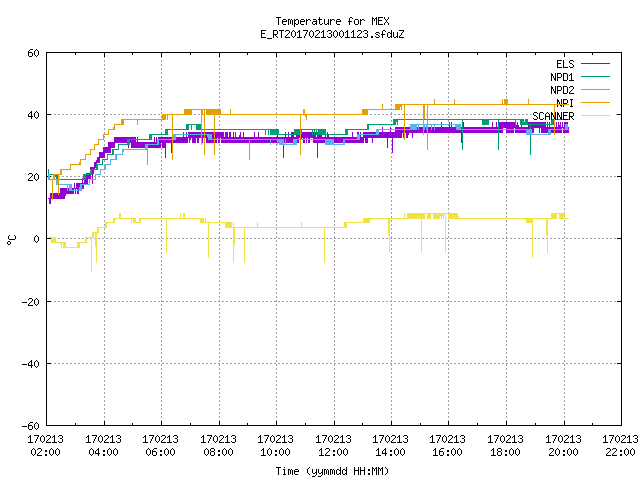Click the x-axis label 170213 18:00
The height and width of the screenshot is (480, 640).
click(506, 446)
